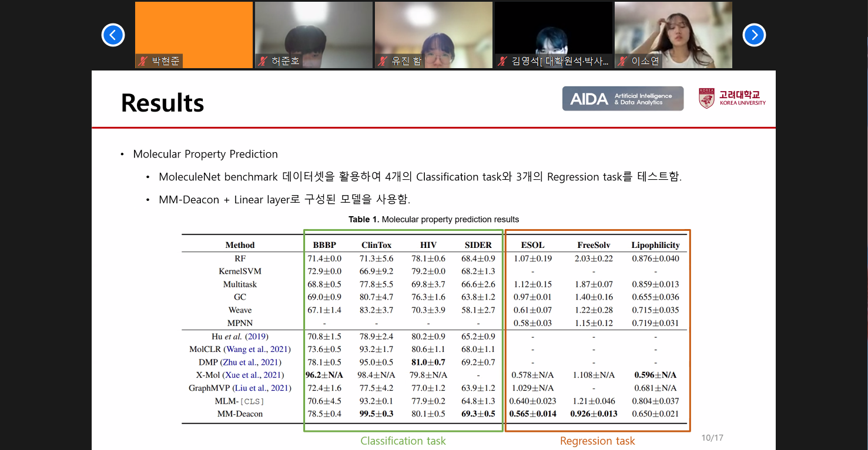
Task: Click the 2019 citation link for Hu et al.
Action: pyautogui.click(x=256, y=337)
